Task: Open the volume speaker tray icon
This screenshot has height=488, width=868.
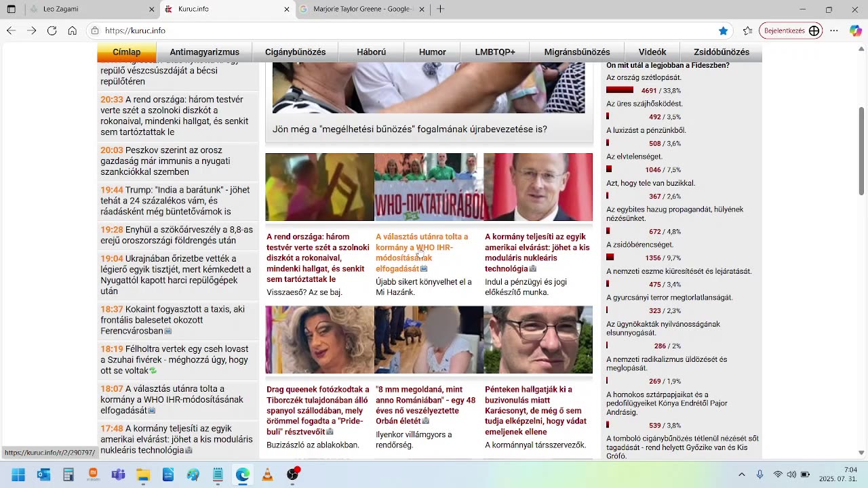Action: click(791, 474)
